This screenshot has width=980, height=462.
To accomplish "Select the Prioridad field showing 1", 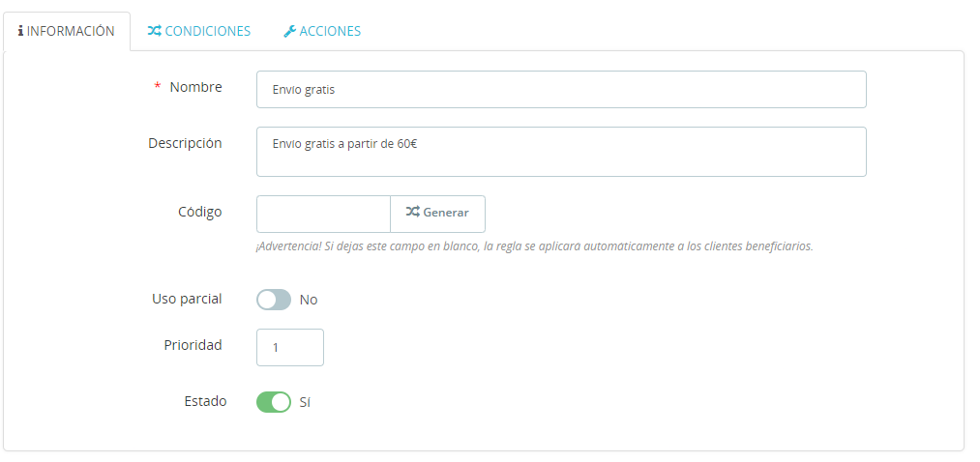I will coord(290,347).
